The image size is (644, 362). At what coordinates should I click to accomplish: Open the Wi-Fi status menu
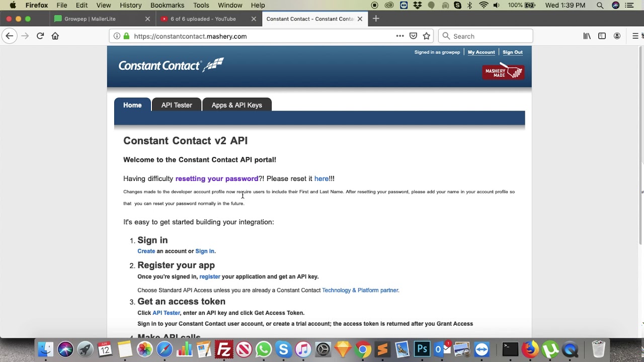pyautogui.click(x=484, y=6)
